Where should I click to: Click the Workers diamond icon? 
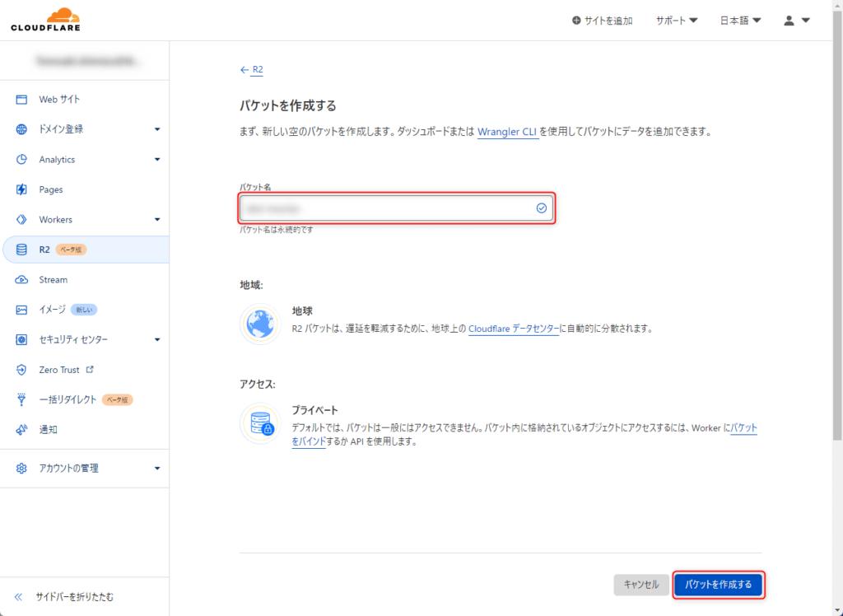tap(21, 220)
